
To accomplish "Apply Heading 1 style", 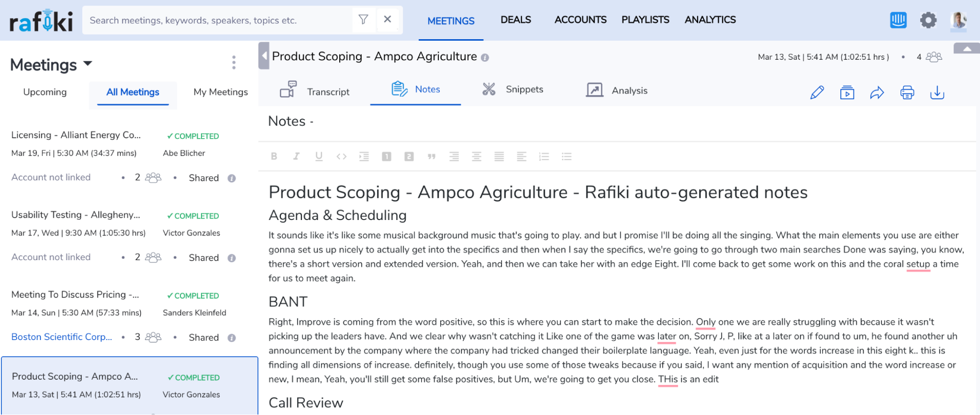I will (x=386, y=156).
